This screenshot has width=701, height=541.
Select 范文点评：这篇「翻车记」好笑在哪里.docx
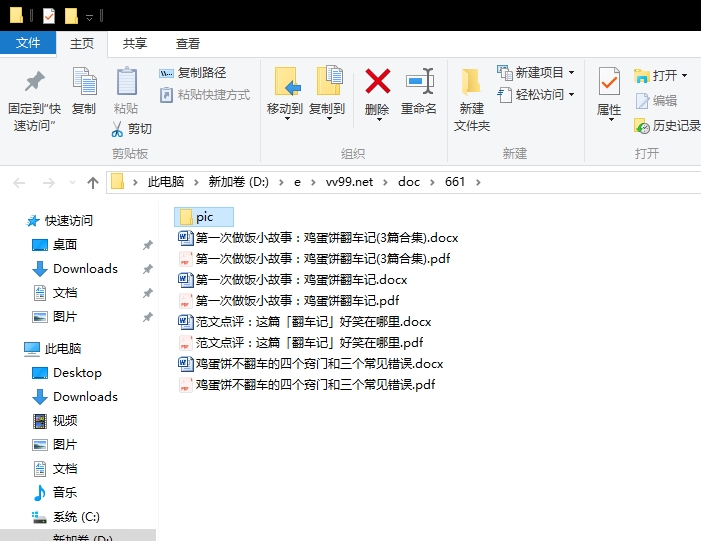point(305,322)
